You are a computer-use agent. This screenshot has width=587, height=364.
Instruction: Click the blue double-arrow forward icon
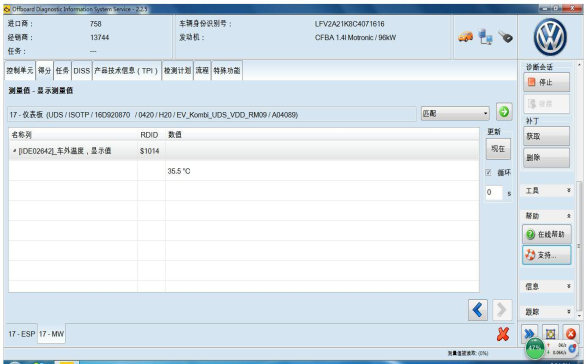tap(529, 333)
